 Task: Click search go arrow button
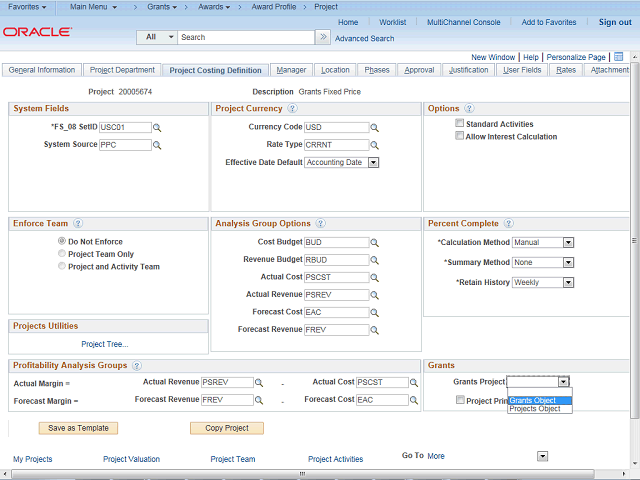click(322, 37)
